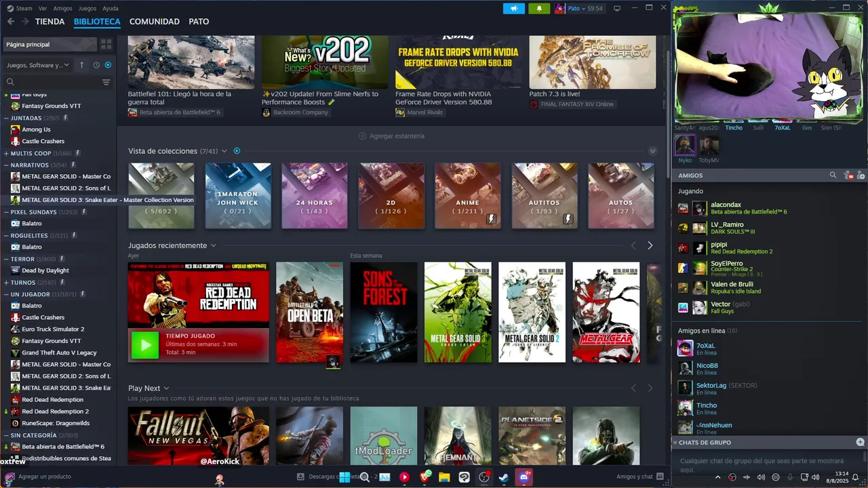Image resolution: width=868 pixels, height=488 pixels.
Task: Open the green notifications bell
Action: click(x=539, y=8)
